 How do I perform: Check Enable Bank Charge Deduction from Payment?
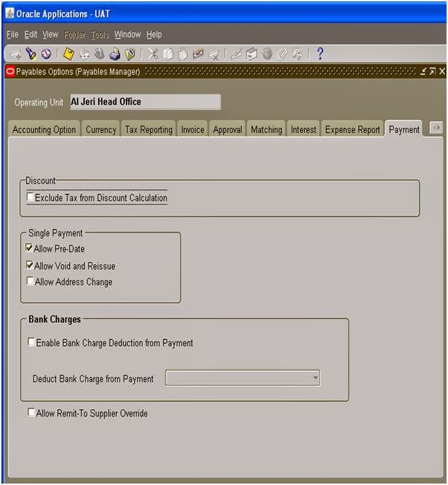[x=31, y=341]
